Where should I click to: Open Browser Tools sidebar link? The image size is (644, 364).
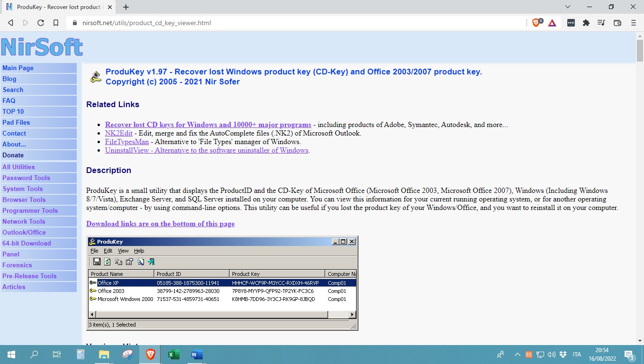coord(39,200)
